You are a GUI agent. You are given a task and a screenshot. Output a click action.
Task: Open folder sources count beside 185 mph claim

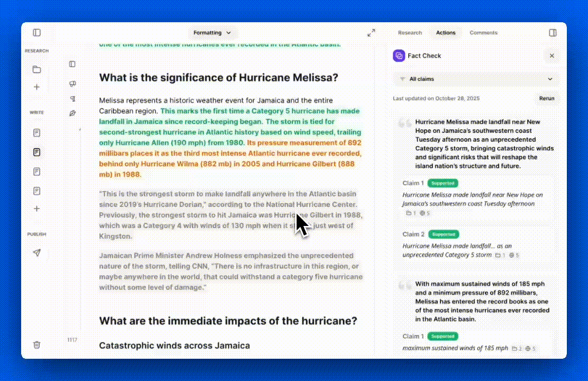517,349
